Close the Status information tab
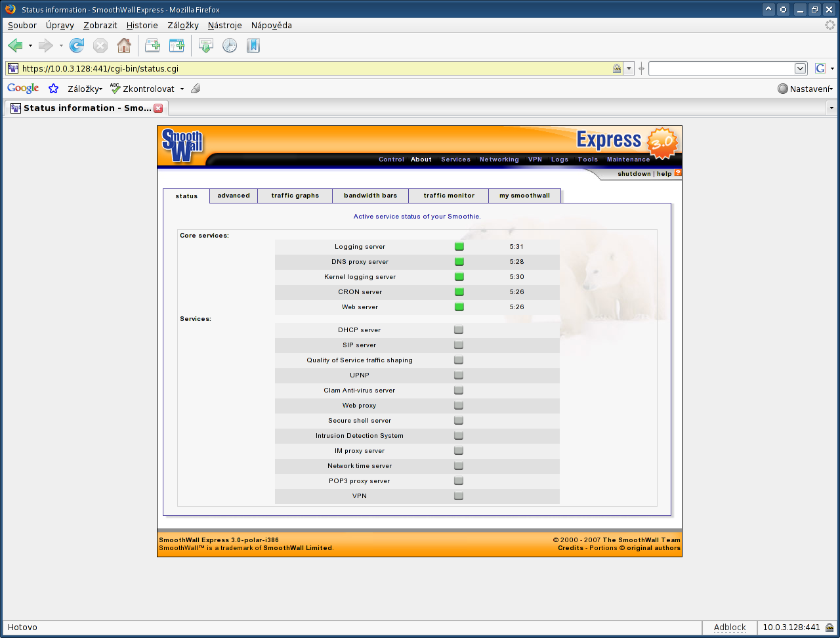This screenshot has height=638, width=840. coord(158,108)
